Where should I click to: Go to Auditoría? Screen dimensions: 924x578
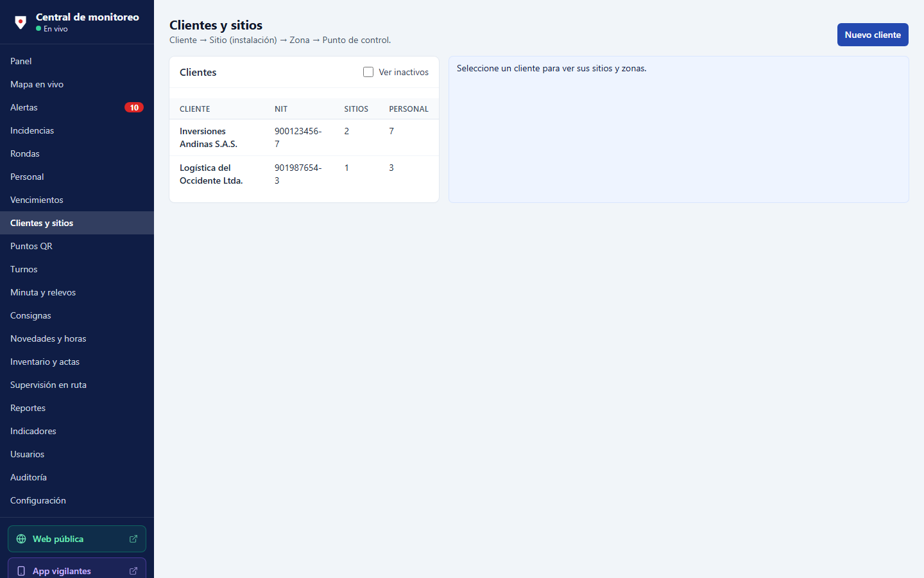(x=77, y=477)
